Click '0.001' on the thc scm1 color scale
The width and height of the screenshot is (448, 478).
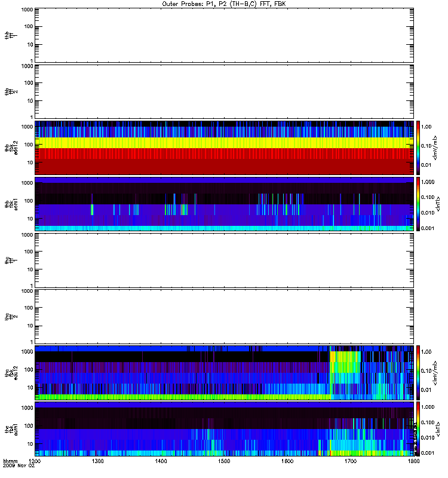click(x=428, y=453)
